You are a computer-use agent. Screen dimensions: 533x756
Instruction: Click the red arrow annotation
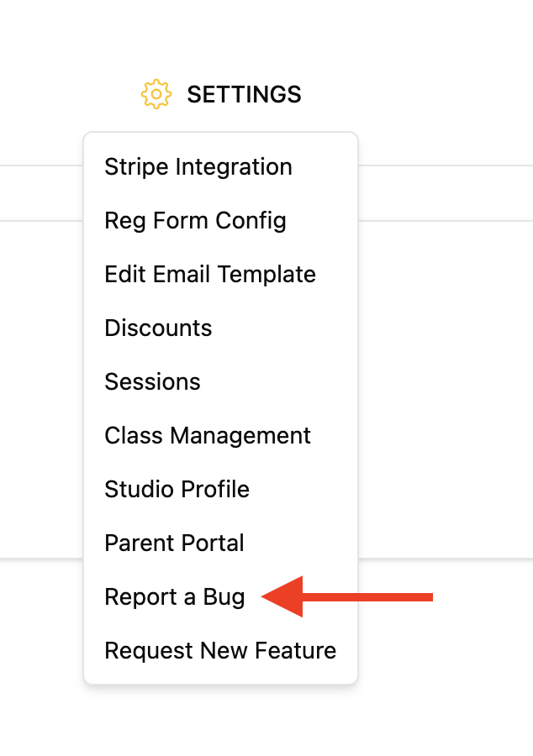347,597
